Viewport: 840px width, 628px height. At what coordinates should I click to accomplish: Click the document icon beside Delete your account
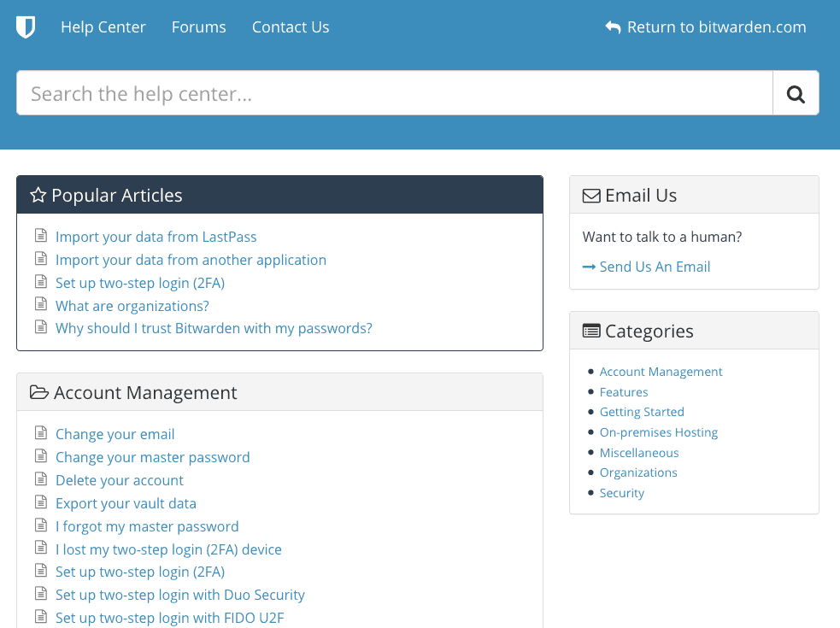coord(41,479)
